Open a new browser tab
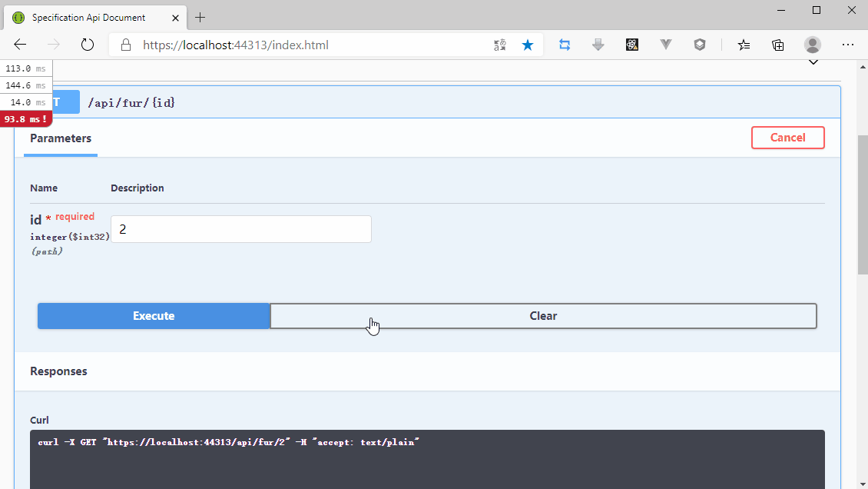Image resolution: width=868 pixels, height=489 pixels. coord(200,17)
